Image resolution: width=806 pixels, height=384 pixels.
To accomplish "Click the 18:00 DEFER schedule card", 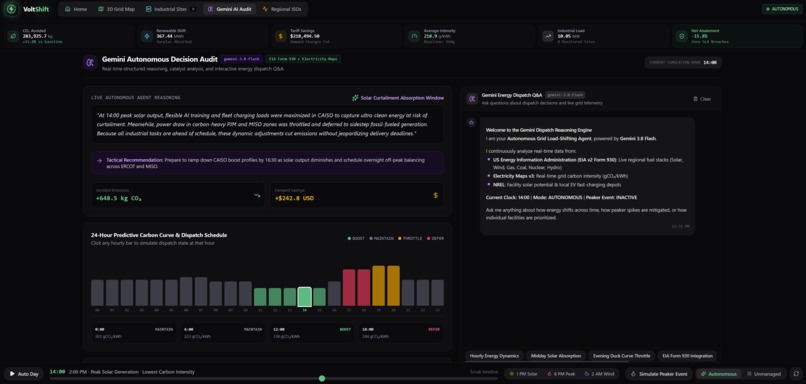I will [401, 333].
